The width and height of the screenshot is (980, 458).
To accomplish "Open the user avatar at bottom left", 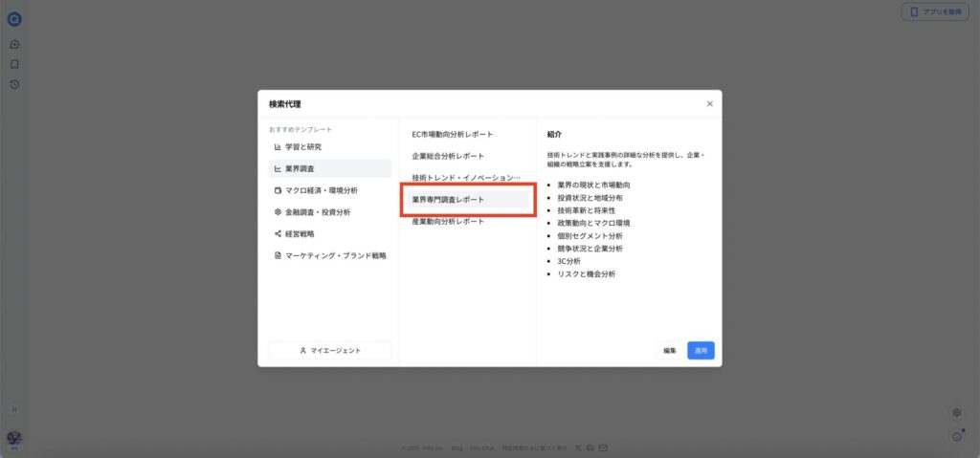I will [14, 439].
